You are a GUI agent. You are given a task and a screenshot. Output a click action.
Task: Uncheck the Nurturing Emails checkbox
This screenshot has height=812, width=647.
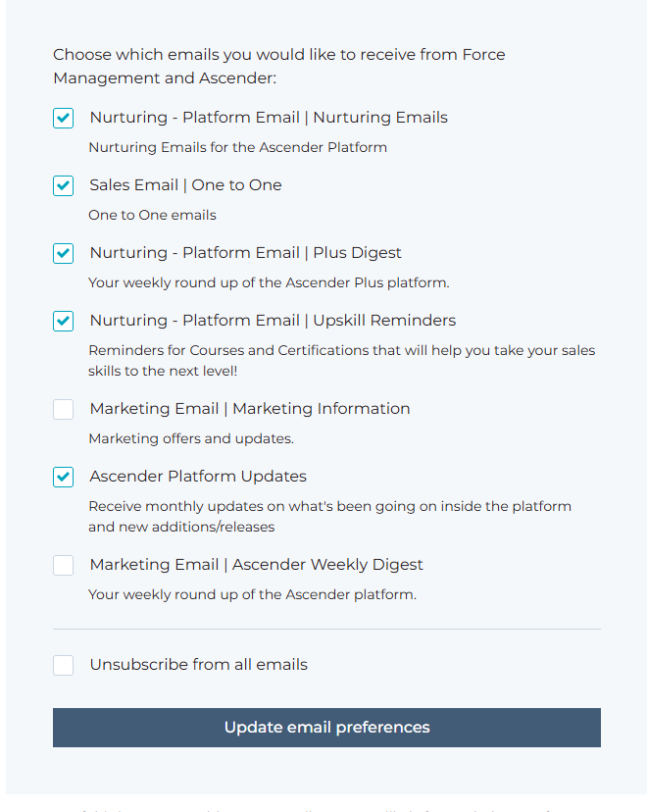63,118
